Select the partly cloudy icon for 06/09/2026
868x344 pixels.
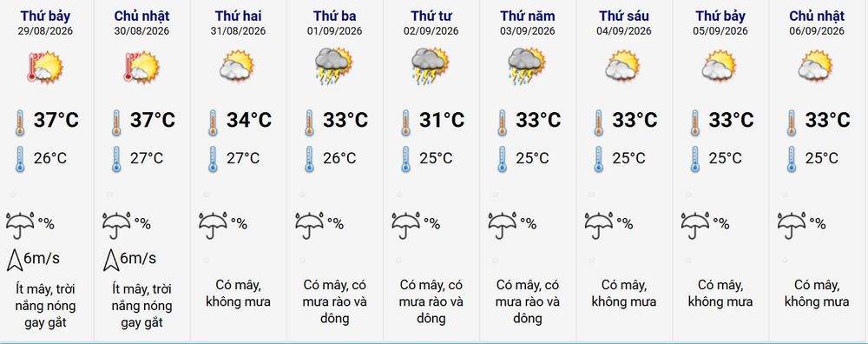815,66
